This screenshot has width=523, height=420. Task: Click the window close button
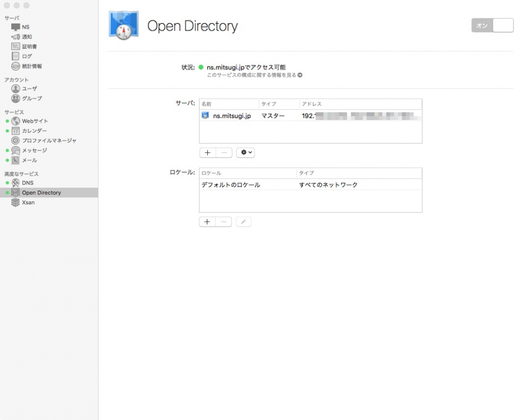tap(7, 5)
